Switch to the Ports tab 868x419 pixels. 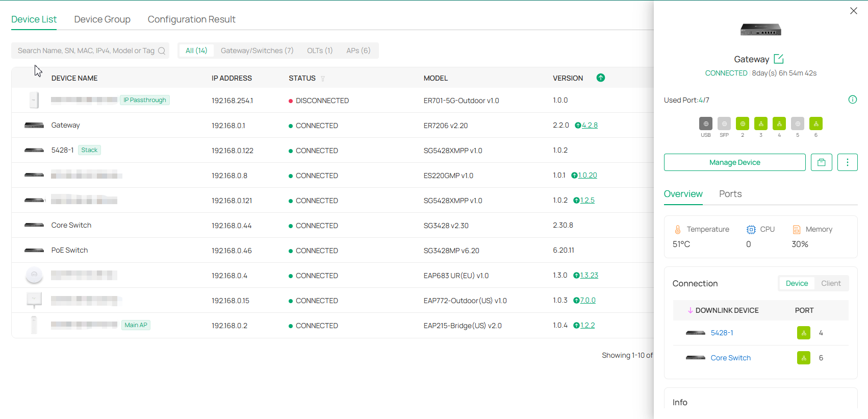(x=730, y=194)
